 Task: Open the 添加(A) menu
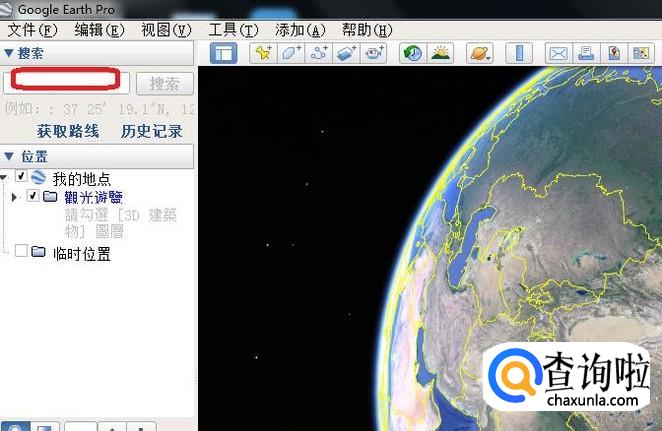[300, 30]
